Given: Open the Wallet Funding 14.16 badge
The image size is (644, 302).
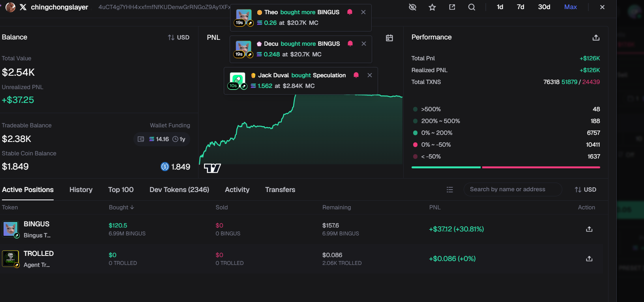Looking at the screenshot, I should pos(162,139).
